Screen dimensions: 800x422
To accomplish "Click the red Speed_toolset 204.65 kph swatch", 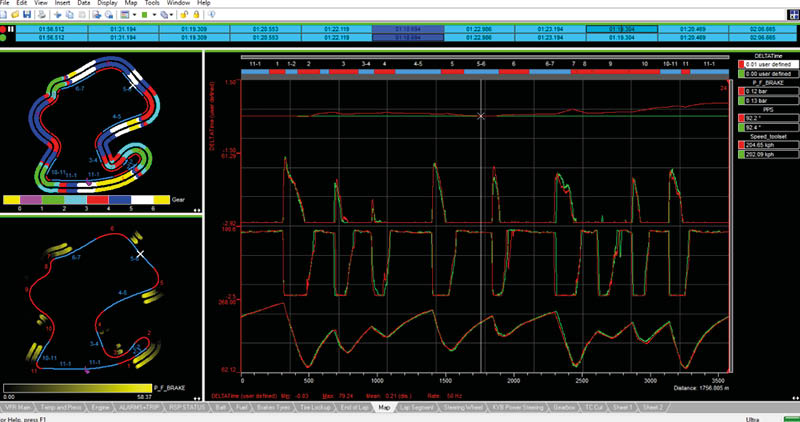I will [x=741, y=146].
